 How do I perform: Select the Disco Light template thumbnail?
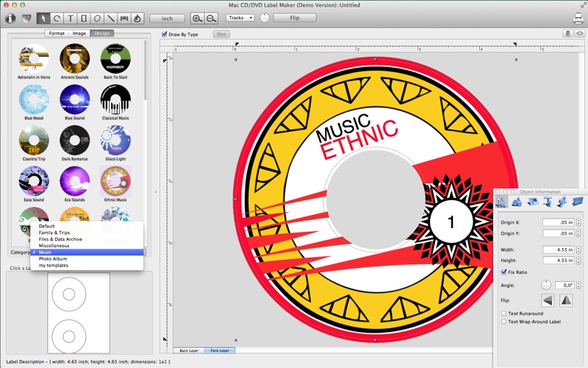(115, 140)
